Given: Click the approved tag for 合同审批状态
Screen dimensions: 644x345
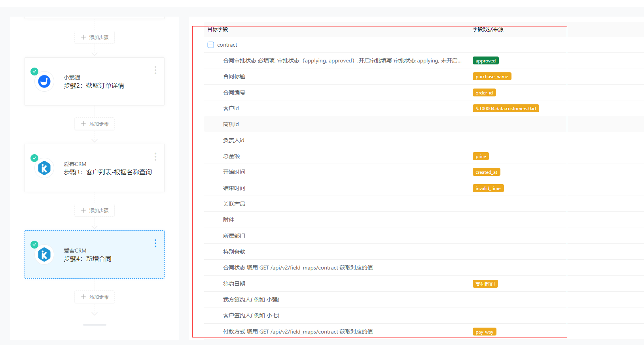Looking at the screenshot, I should pos(486,61).
